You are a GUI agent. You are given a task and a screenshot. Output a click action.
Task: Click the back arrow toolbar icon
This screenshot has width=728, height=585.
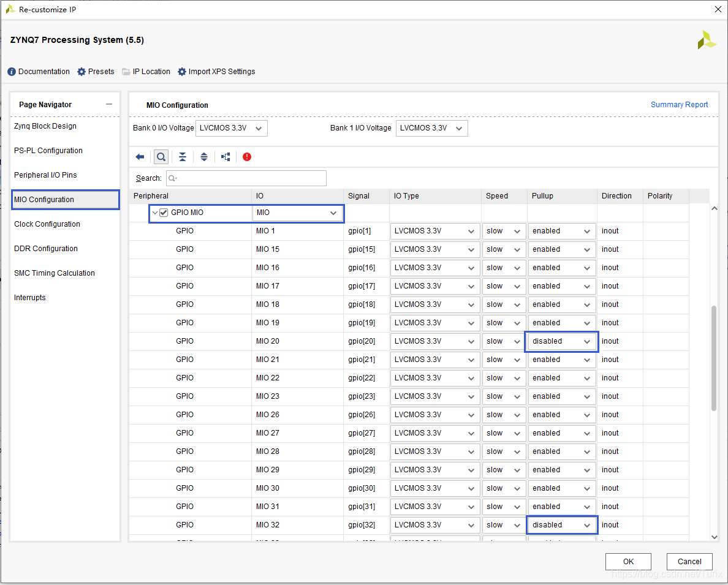coord(140,157)
